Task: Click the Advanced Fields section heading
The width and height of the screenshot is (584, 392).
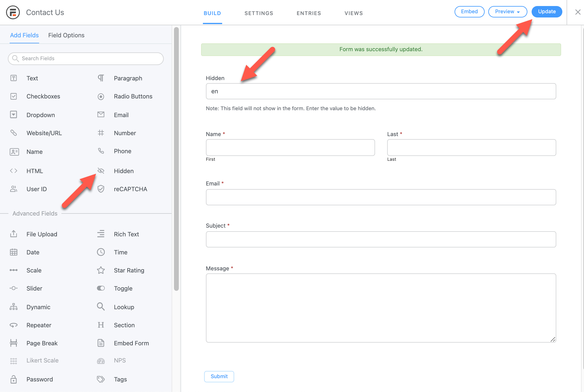Action: pyautogui.click(x=35, y=213)
